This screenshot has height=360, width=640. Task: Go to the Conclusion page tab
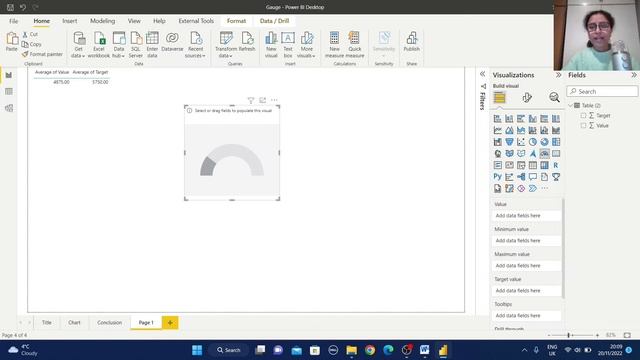pos(109,322)
